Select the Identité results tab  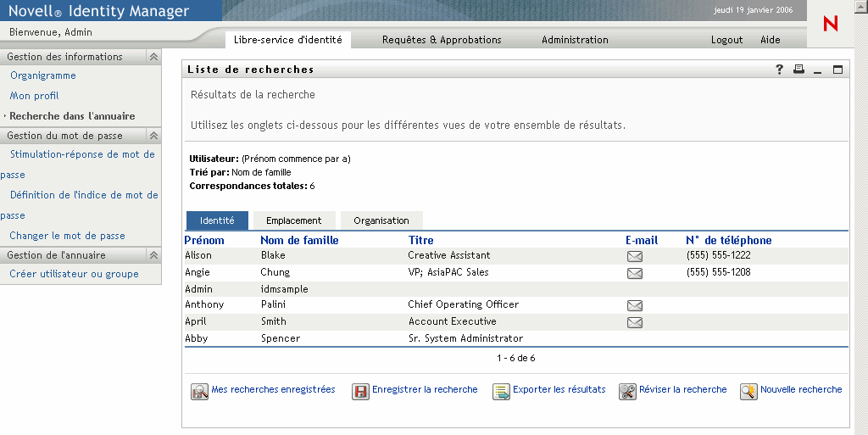tap(217, 220)
